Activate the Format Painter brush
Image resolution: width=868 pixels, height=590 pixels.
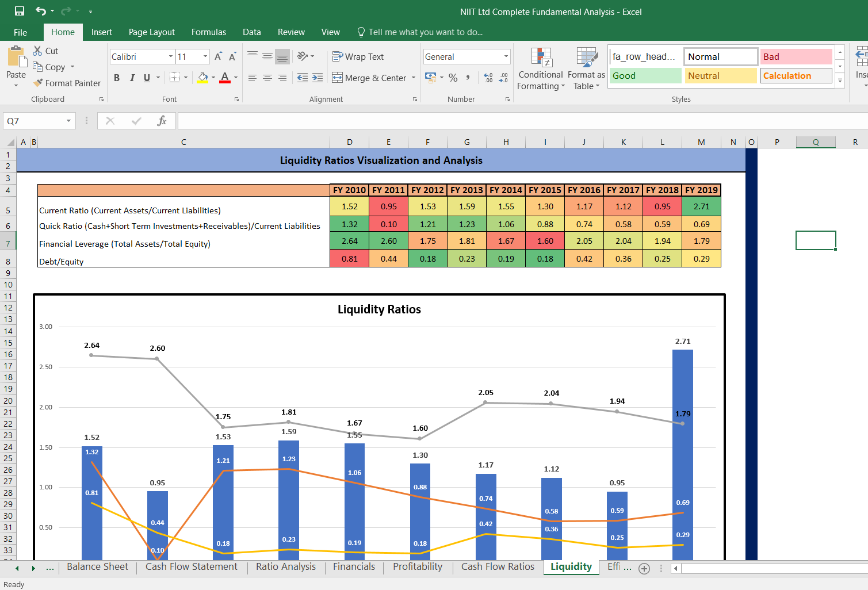[67, 83]
